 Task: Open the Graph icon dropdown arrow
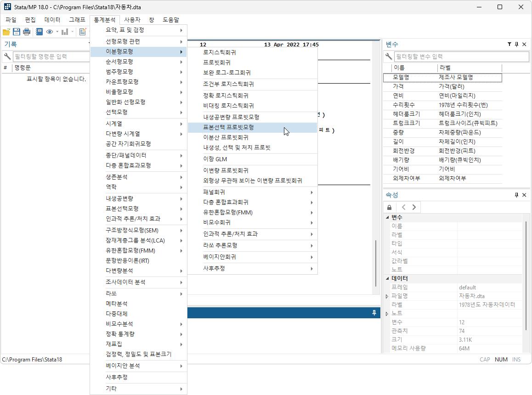(x=72, y=32)
